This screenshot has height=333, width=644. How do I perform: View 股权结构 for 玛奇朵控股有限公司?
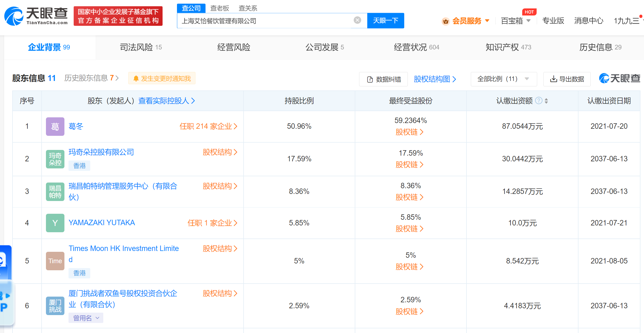(x=220, y=152)
